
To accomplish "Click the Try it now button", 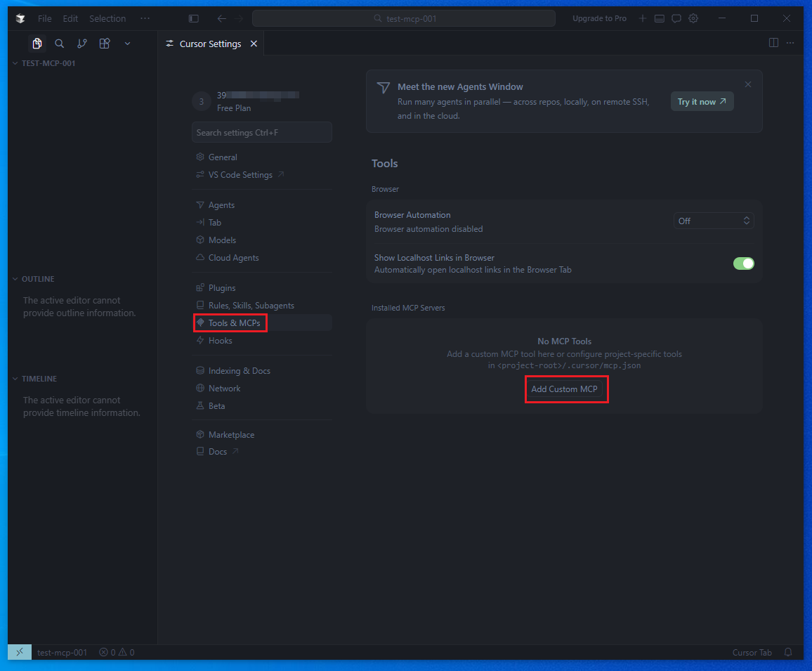I will click(702, 102).
